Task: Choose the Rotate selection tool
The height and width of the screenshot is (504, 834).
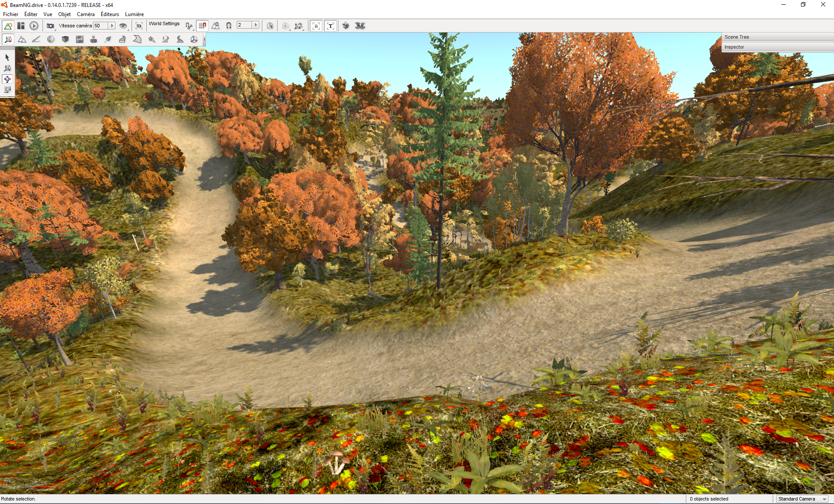Action: tap(7, 79)
